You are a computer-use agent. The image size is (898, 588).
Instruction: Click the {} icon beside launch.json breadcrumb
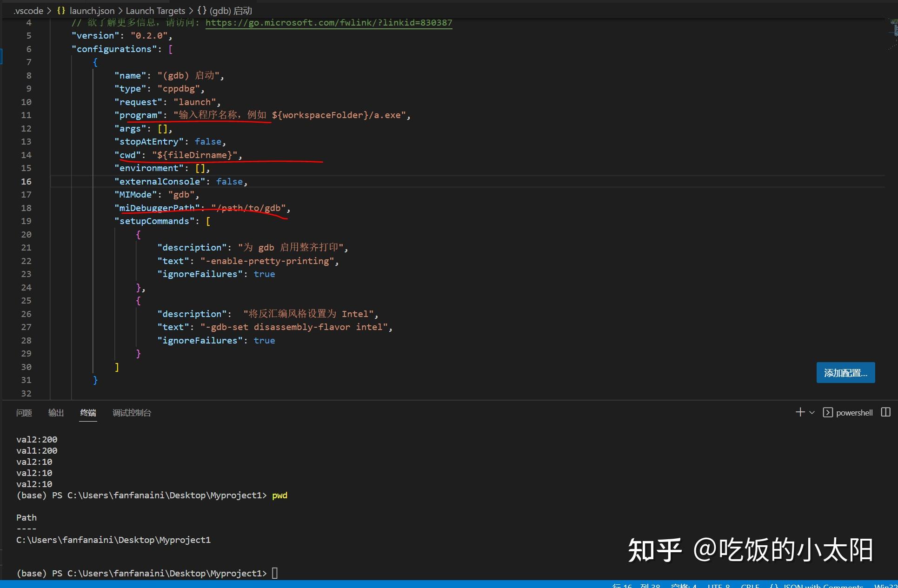click(60, 10)
